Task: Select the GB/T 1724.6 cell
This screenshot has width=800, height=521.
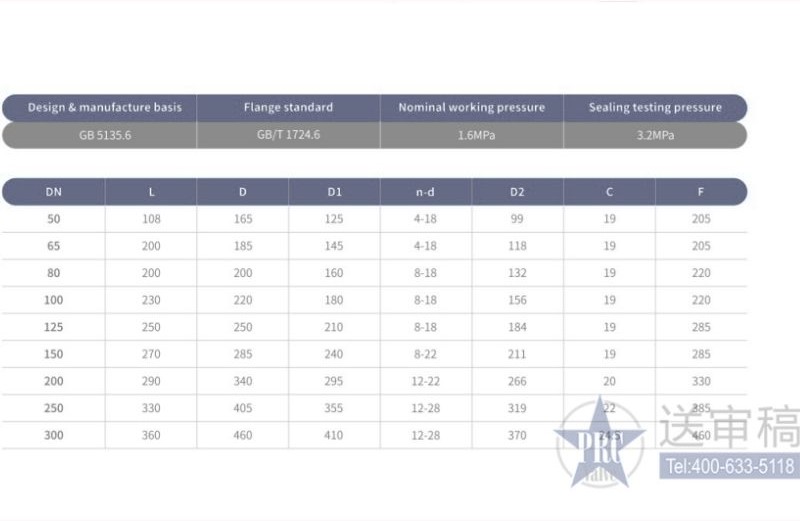Action: [x=288, y=135]
